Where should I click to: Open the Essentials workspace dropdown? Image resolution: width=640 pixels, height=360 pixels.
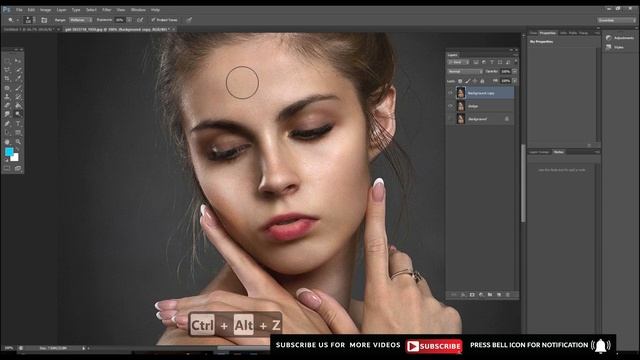click(x=616, y=20)
